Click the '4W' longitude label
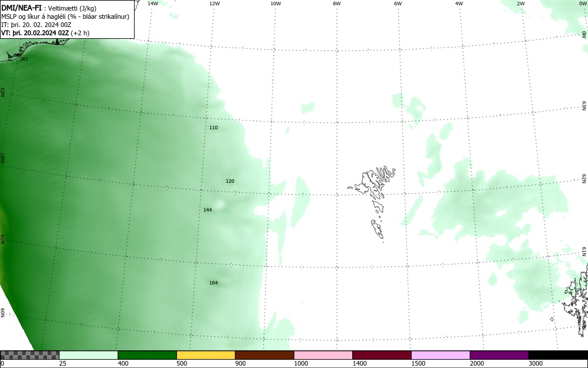This screenshot has width=588, height=368. coord(459,4)
